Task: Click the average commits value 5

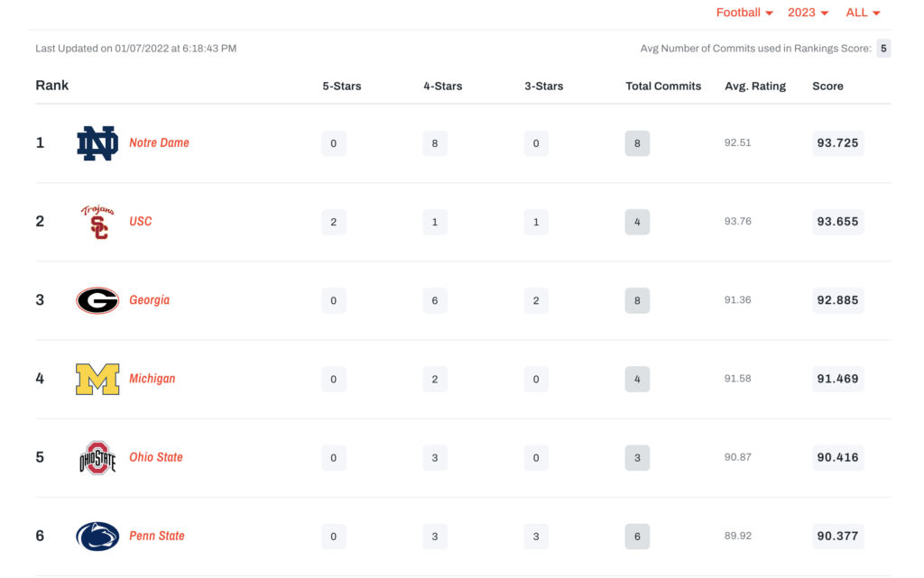Action: click(883, 49)
